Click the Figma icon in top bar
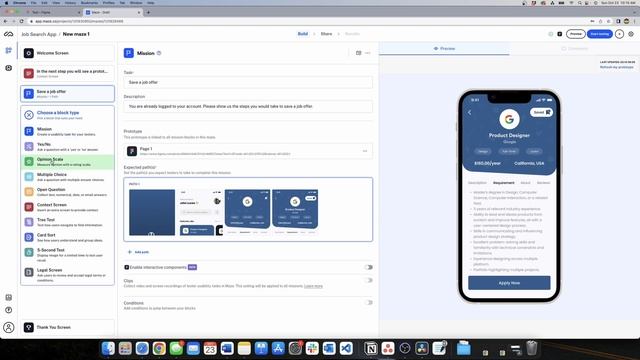This screenshot has width=640, height=360. [x=560, y=34]
